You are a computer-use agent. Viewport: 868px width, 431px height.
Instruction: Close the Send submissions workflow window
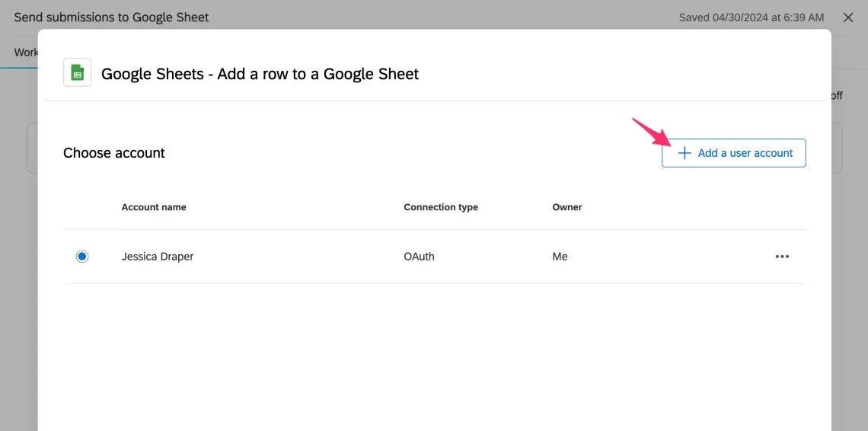[x=847, y=18]
